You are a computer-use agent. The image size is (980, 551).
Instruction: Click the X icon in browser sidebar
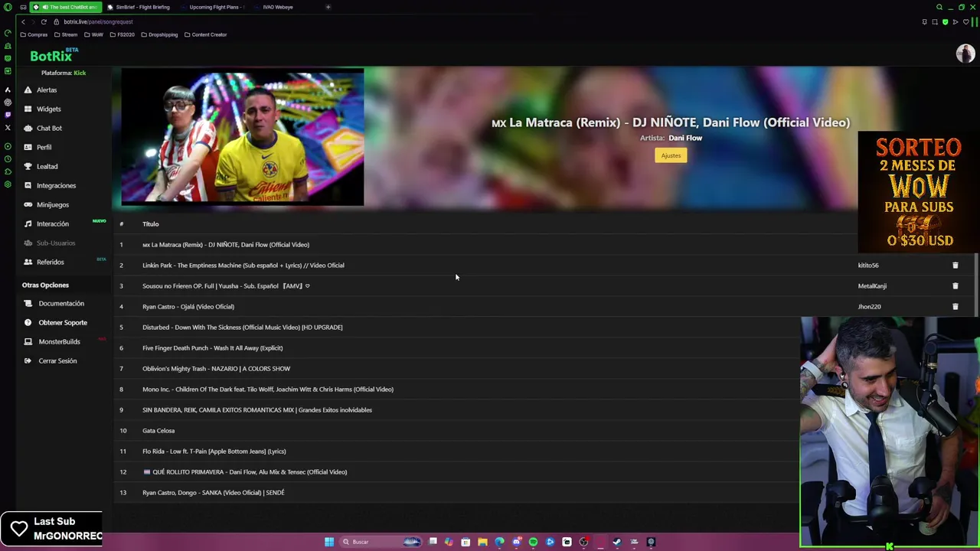coord(8,128)
